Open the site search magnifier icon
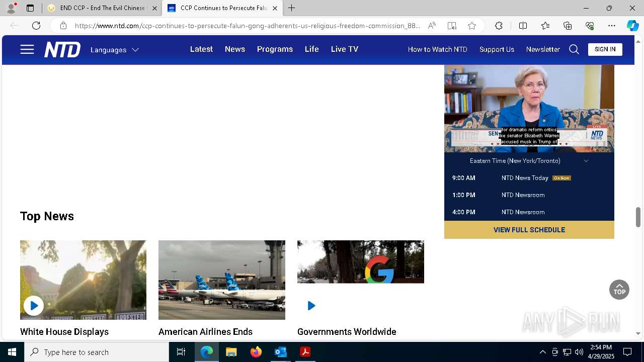The height and width of the screenshot is (362, 644). [x=574, y=49]
